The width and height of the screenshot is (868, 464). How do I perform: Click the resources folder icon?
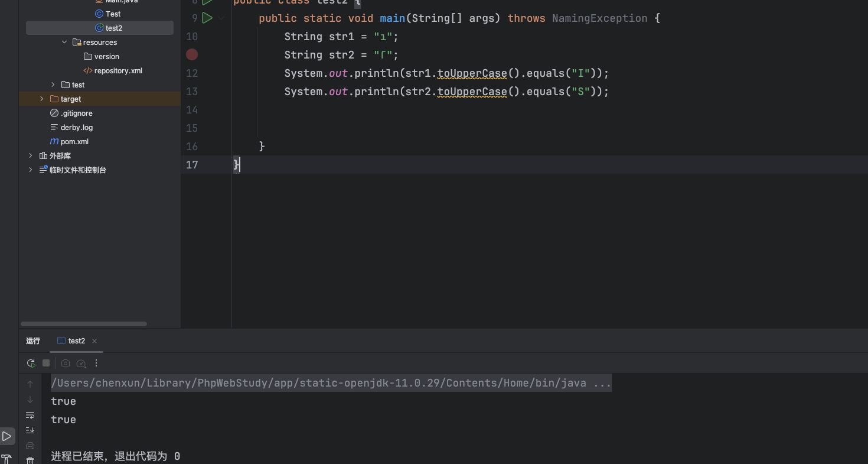[77, 42]
